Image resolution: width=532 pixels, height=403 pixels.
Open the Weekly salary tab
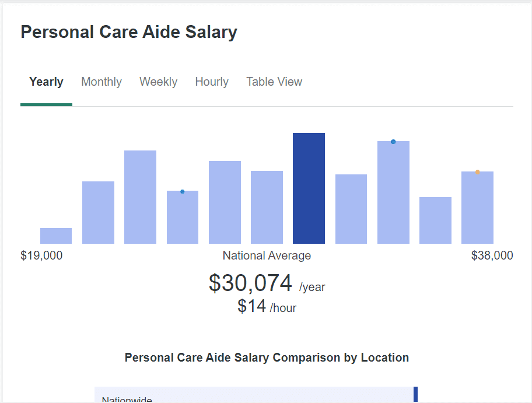pyautogui.click(x=158, y=82)
